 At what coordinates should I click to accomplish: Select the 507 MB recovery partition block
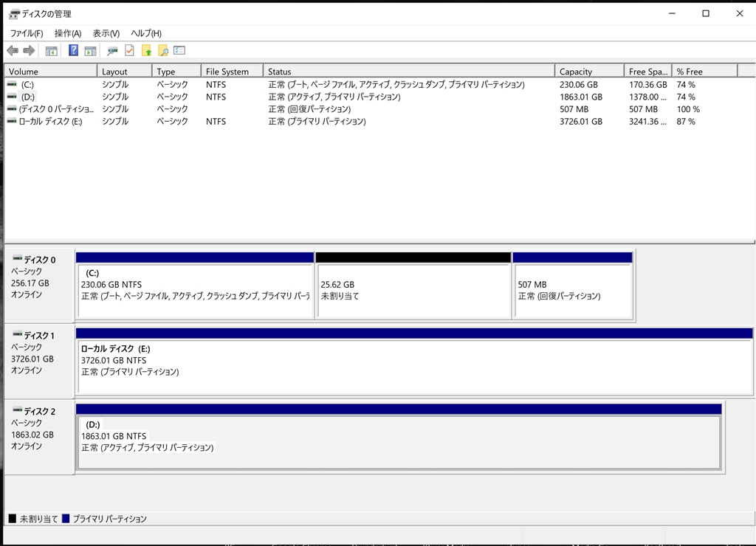coord(572,291)
